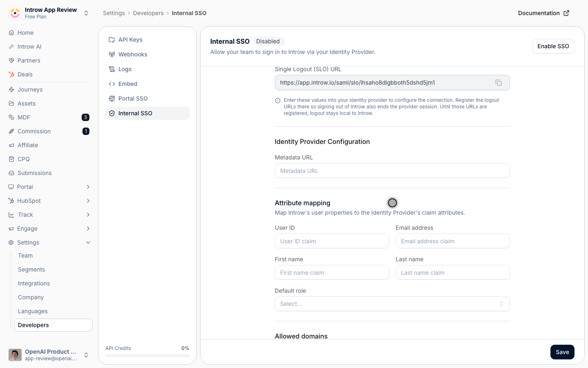Screen dimensions: 588x368
Task: Go to Team settings
Action: [x=53, y=256]
